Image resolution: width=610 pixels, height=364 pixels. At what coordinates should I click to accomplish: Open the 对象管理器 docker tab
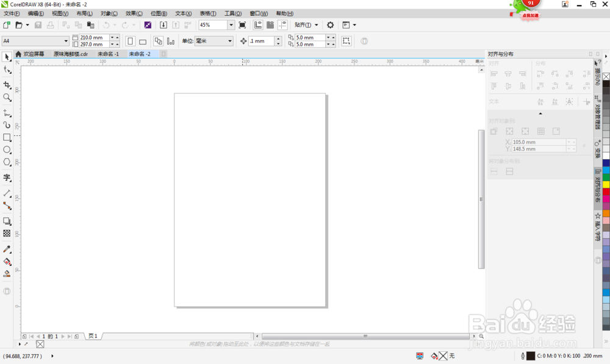[x=598, y=112]
